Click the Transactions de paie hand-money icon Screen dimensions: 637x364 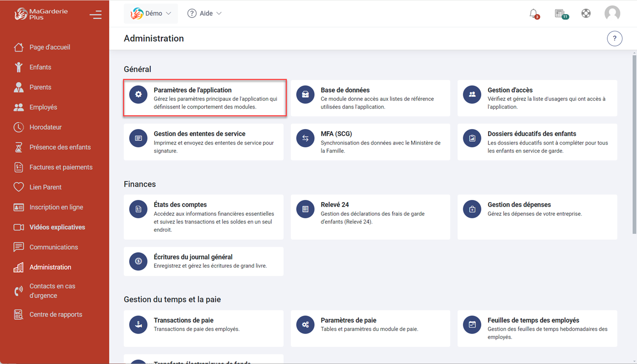(x=138, y=324)
